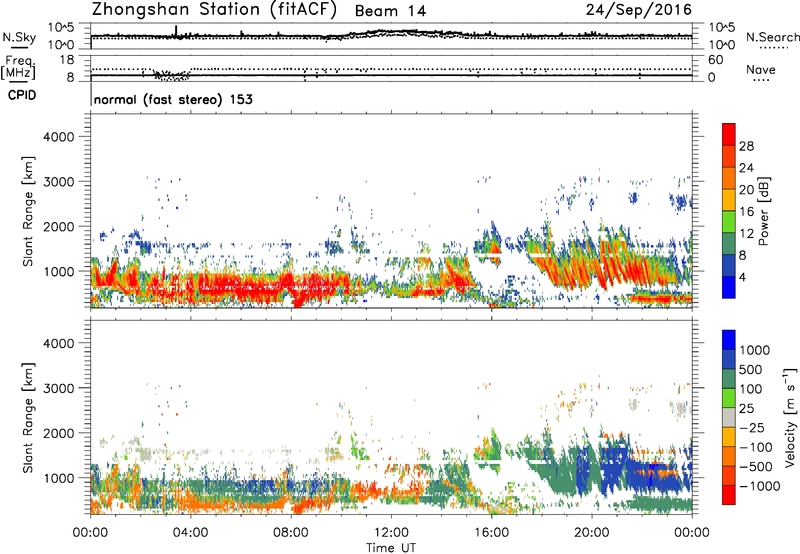This screenshot has height=554, width=800.
Task: Click the '100' velocity colorbar tick label
Action: coord(751,389)
